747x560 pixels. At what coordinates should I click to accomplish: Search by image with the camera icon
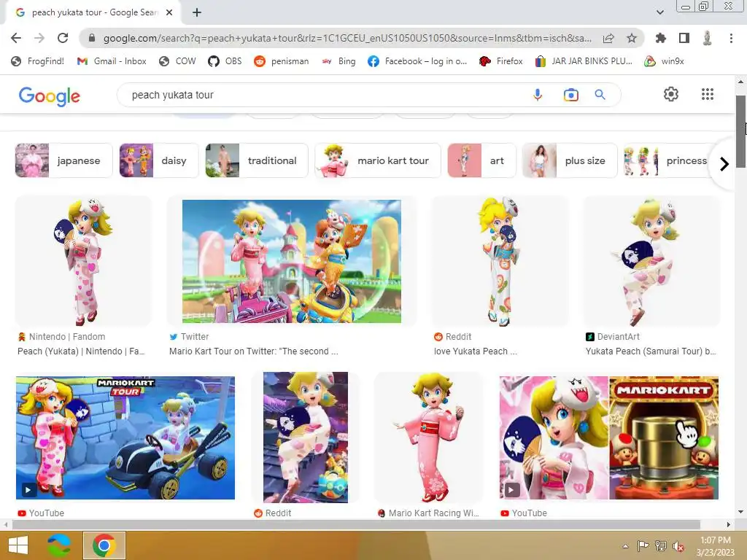[x=570, y=95]
